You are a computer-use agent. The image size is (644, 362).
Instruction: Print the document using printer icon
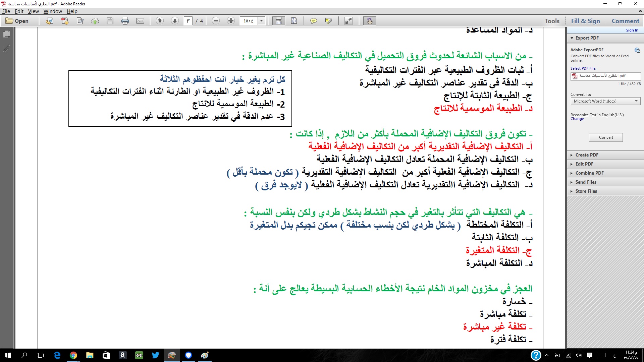(125, 21)
